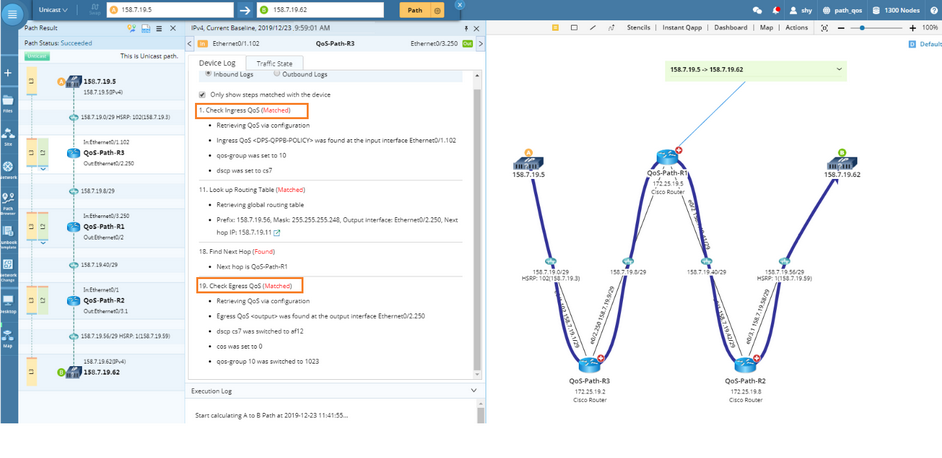Select the path drawing tool on map toolbar
Screen dimensions: 942x458
(611, 28)
